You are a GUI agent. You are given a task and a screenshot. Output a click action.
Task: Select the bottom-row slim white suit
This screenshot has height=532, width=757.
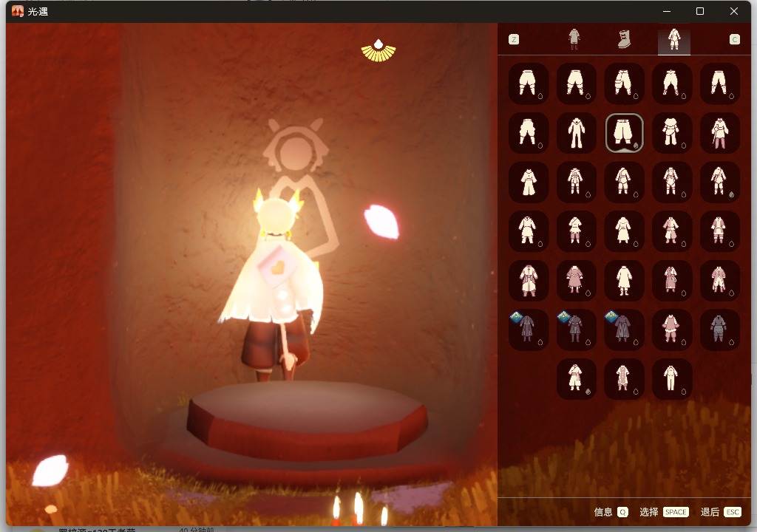click(x=671, y=378)
